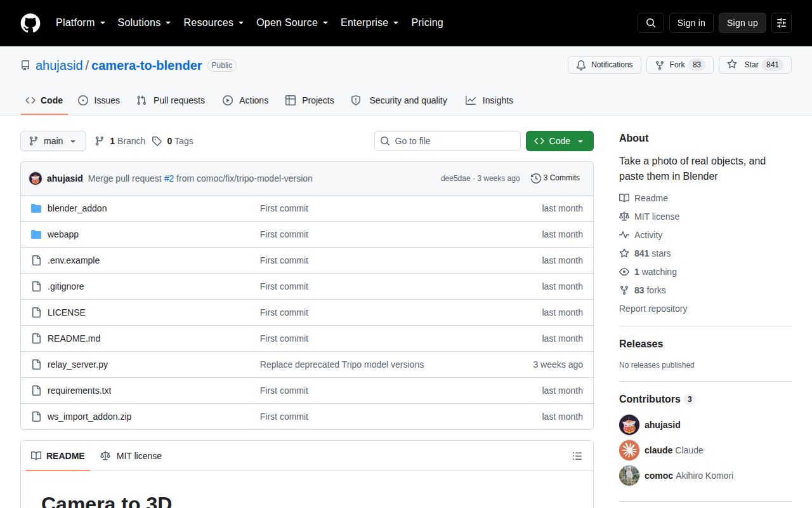Open the 'Replace deprecated Tripo model versions' commit
Image resolution: width=812 pixels, height=508 pixels.
(x=342, y=364)
